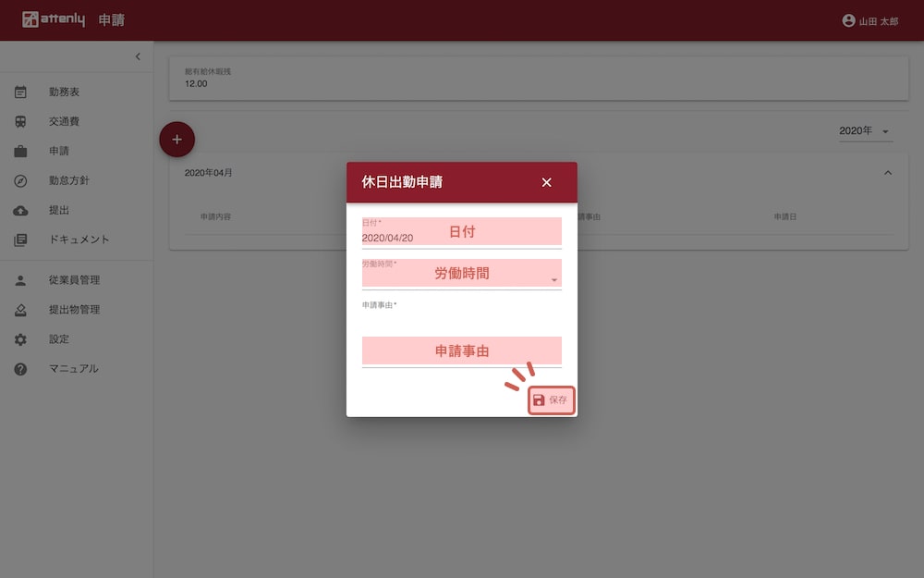Click the train icon for 交通費
Image resolution: width=924 pixels, height=578 pixels.
point(20,122)
